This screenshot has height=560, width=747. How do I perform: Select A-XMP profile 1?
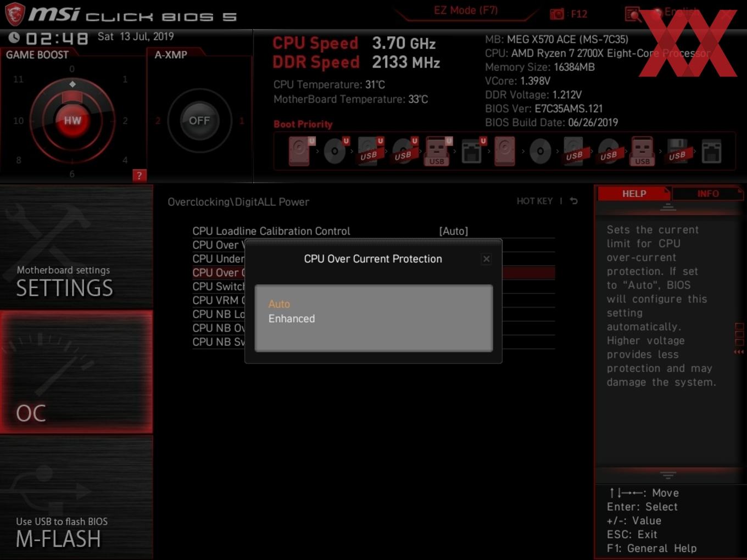(241, 121)
